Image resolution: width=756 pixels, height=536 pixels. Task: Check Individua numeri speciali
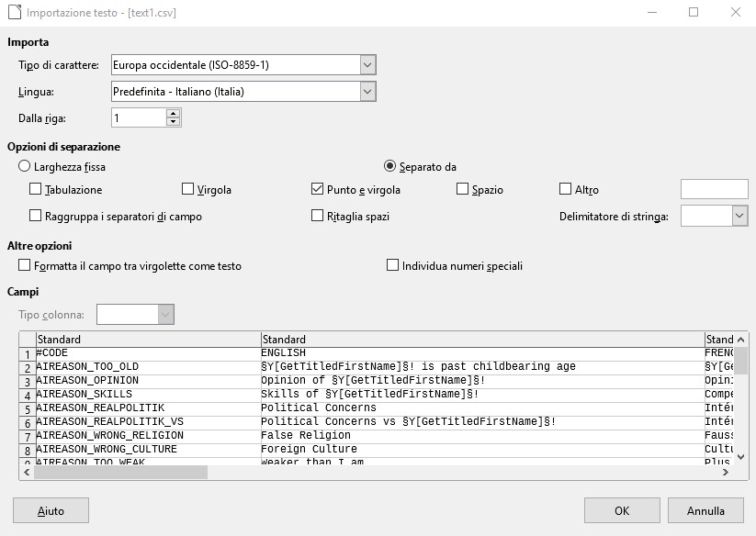coord(392,265)
